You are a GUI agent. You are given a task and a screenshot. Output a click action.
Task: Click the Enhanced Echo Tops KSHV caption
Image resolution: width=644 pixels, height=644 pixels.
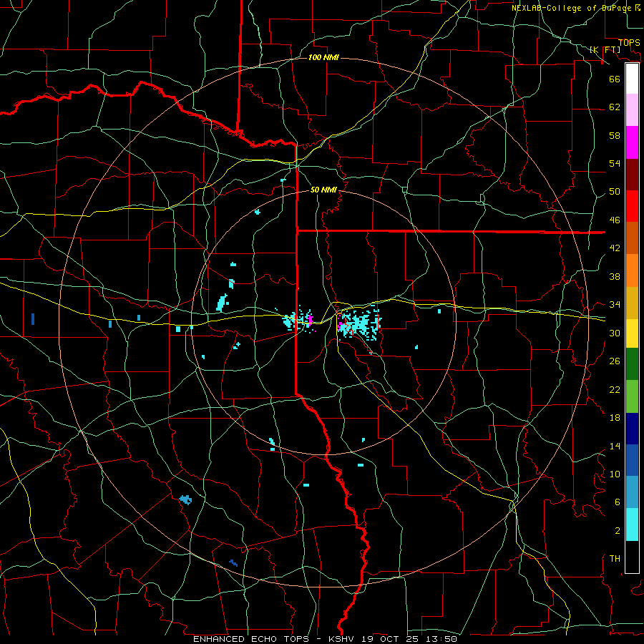[325, 639]
